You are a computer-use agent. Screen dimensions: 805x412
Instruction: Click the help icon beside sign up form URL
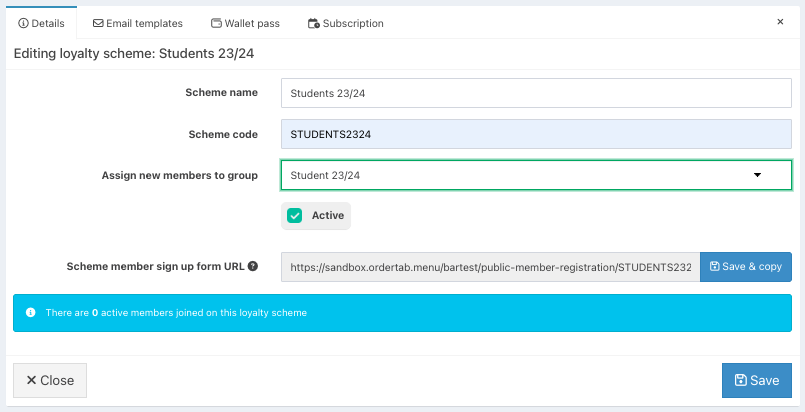tap(252, 266)
